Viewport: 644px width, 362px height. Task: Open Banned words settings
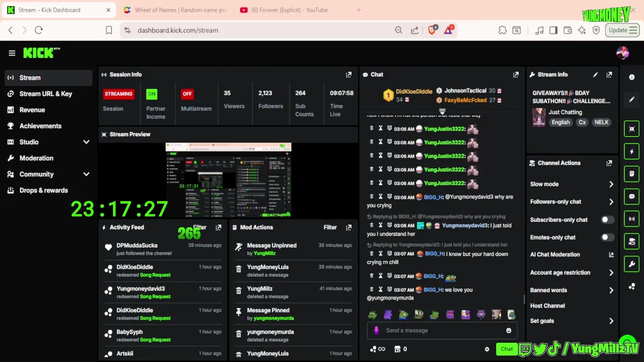click(572, 290)
